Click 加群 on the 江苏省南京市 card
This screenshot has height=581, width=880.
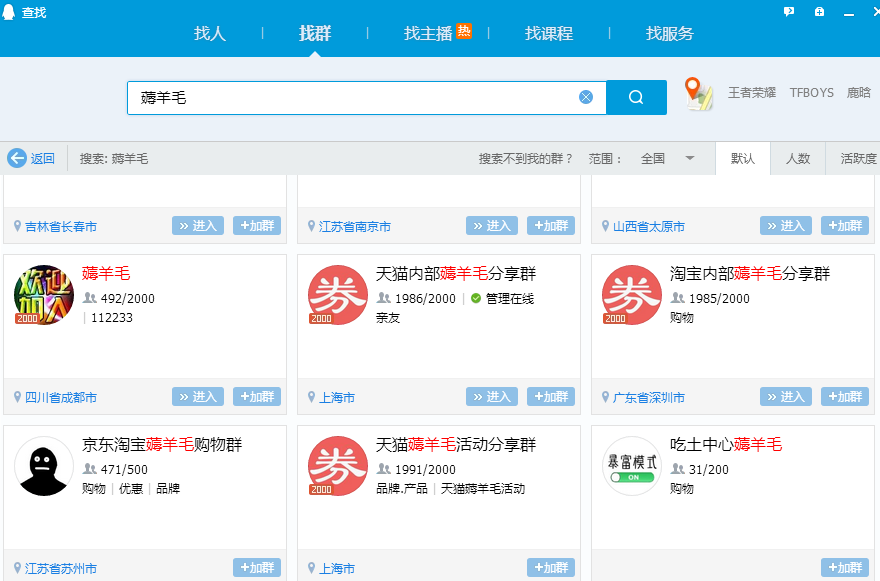[551, 226]
